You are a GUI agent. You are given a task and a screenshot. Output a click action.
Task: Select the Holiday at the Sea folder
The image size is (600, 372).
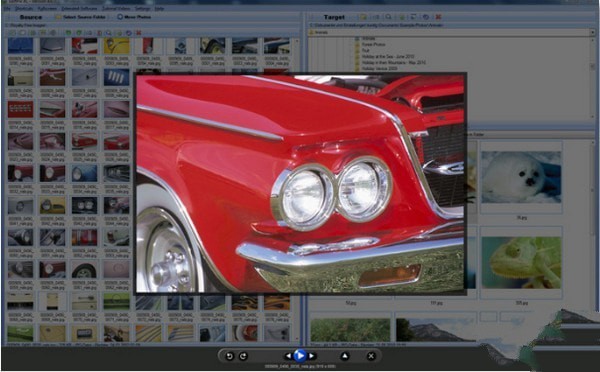click(x=384, y=56)
